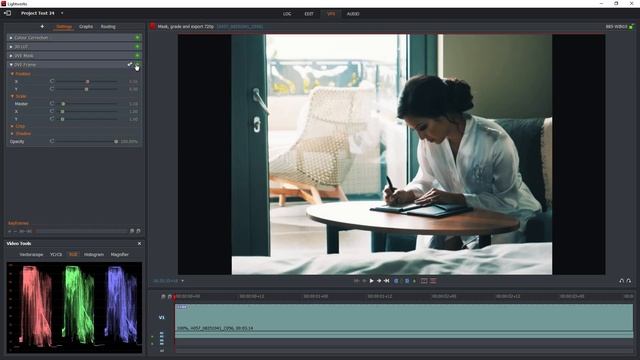Go to the previous keyframe
This screenshot has height=360, width=640.
tap(10, 231)
